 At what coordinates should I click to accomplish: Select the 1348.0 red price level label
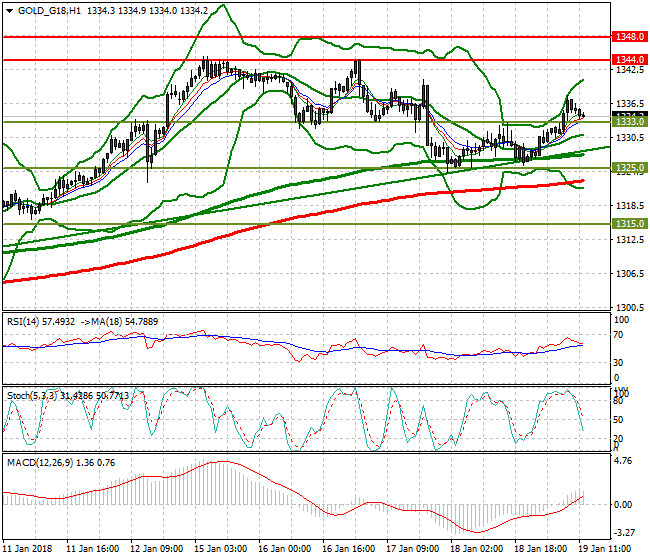point(629,36)
